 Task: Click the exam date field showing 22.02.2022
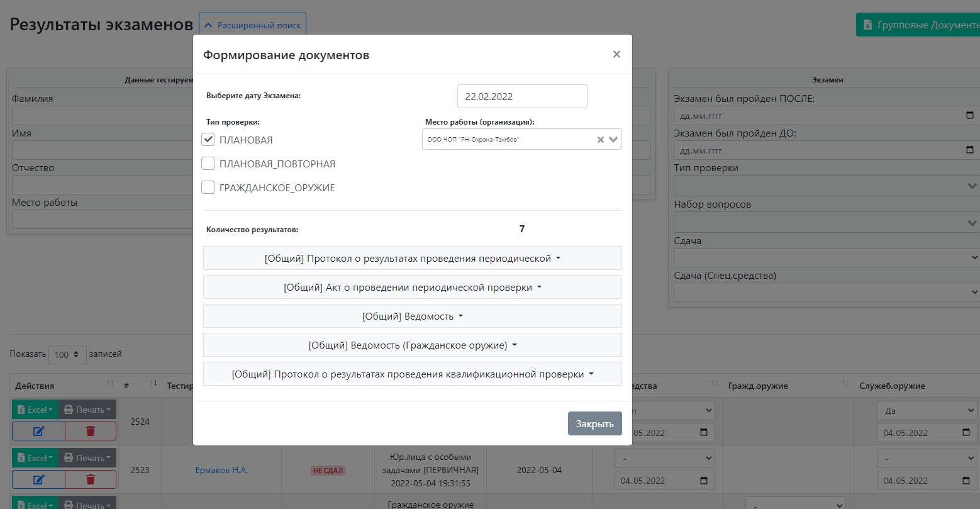click(522, 96)
